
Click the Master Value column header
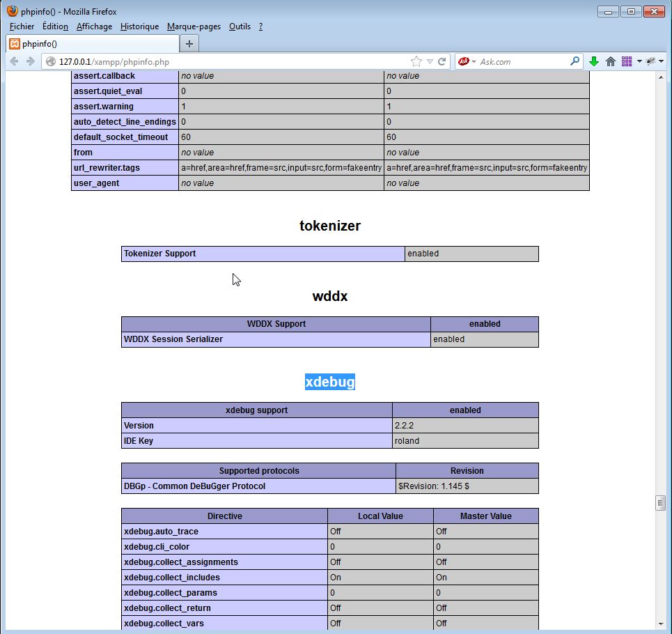(486, 516)
